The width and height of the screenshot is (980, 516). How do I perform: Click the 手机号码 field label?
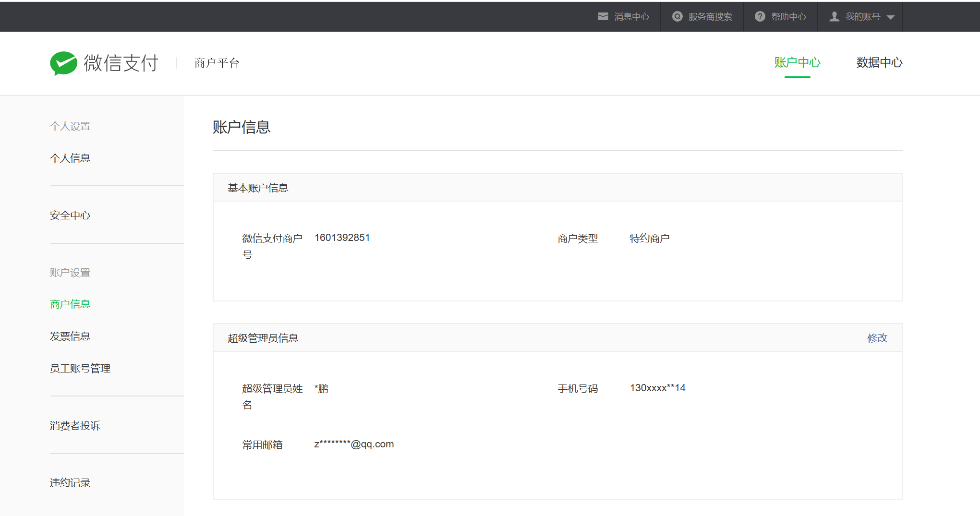click(x=578, y=388)
